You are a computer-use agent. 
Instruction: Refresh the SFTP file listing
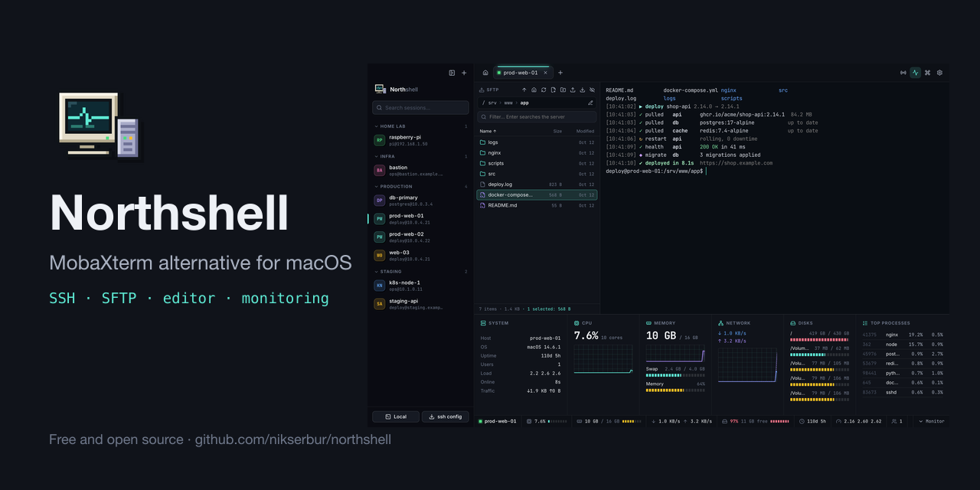(544, 90)
